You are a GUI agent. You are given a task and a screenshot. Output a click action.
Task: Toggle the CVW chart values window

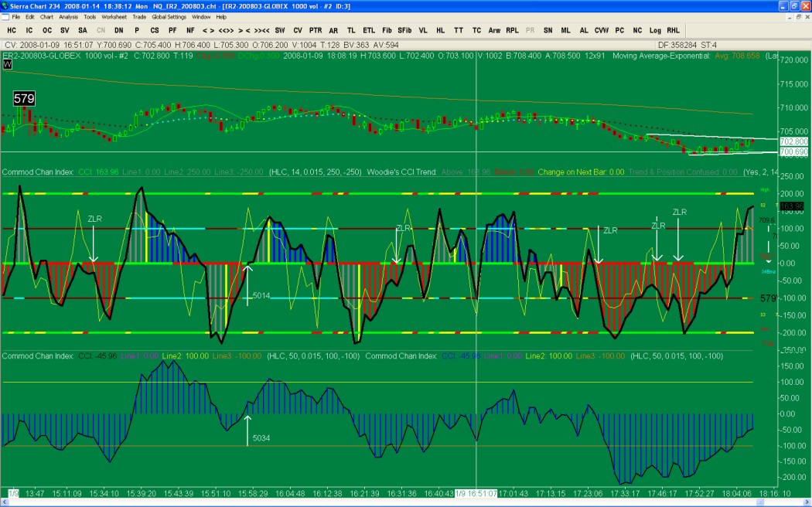pyautogui.click(x=601, y=30)
